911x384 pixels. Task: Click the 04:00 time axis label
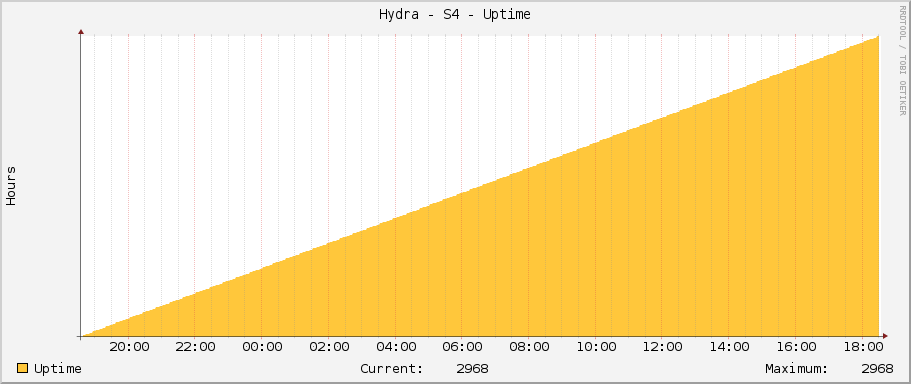coord(396,347)
